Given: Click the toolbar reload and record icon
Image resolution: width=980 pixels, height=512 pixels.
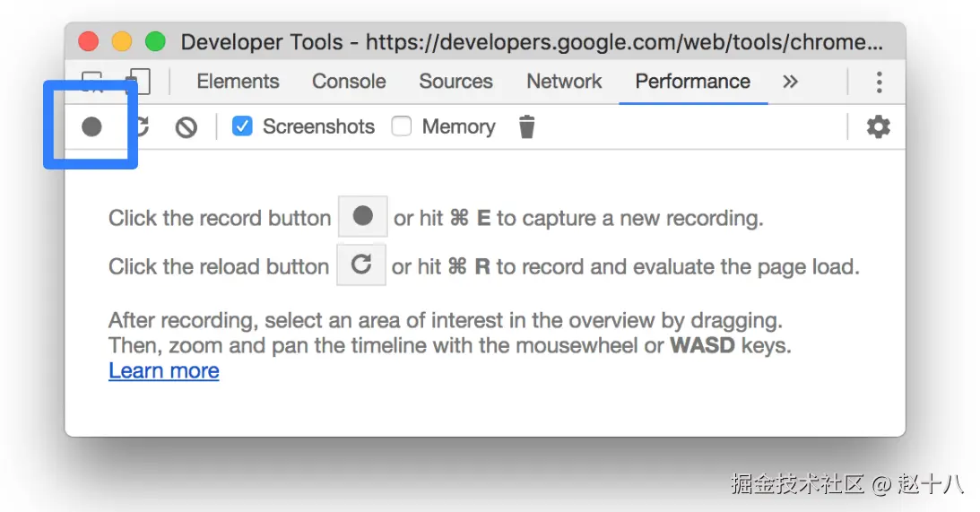Looking at the screenshot, I should [x=141, y=127].
